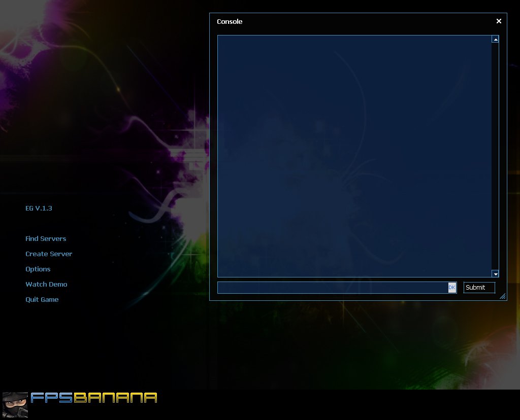Click the console scroll down arrow

click(x=495, y=273)
